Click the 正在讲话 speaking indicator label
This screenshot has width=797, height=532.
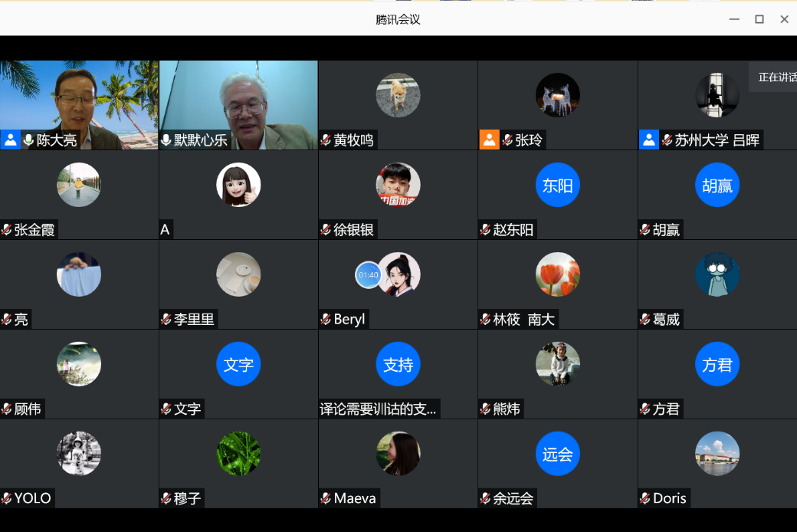click(776, 77)
